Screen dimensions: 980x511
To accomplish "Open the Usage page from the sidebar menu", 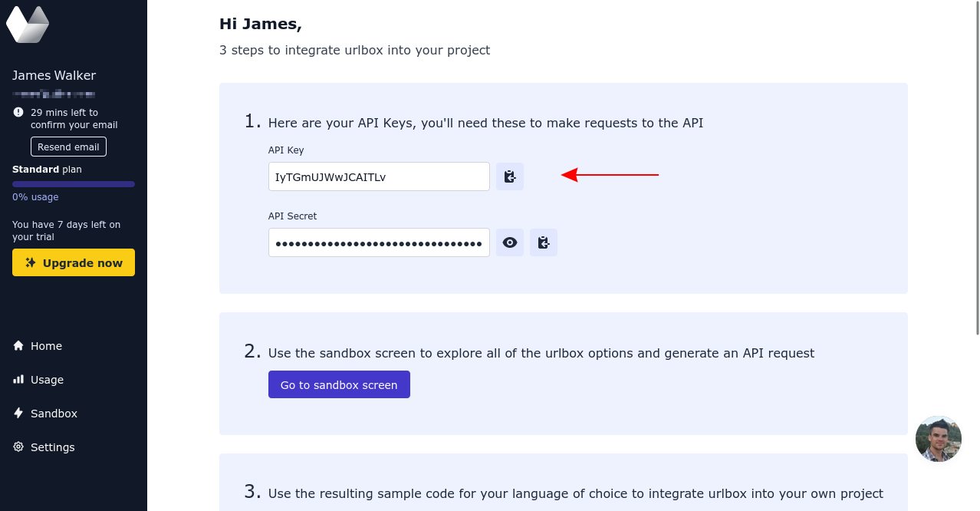I will (x=47, y=380).
